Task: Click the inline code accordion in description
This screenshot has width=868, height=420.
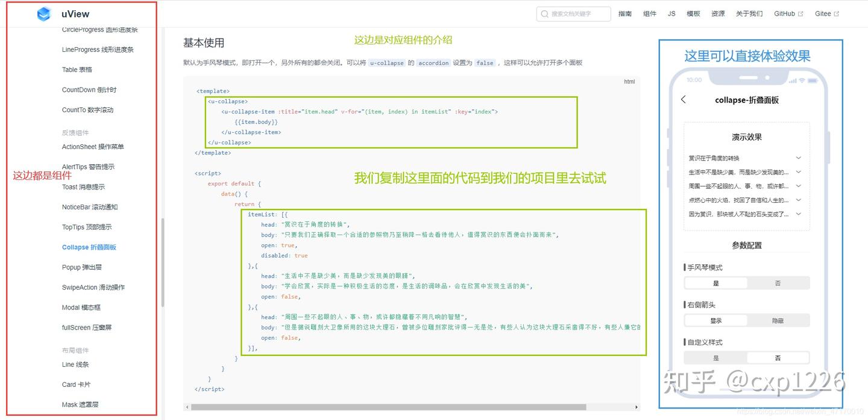Action: (x=433, y=63)
